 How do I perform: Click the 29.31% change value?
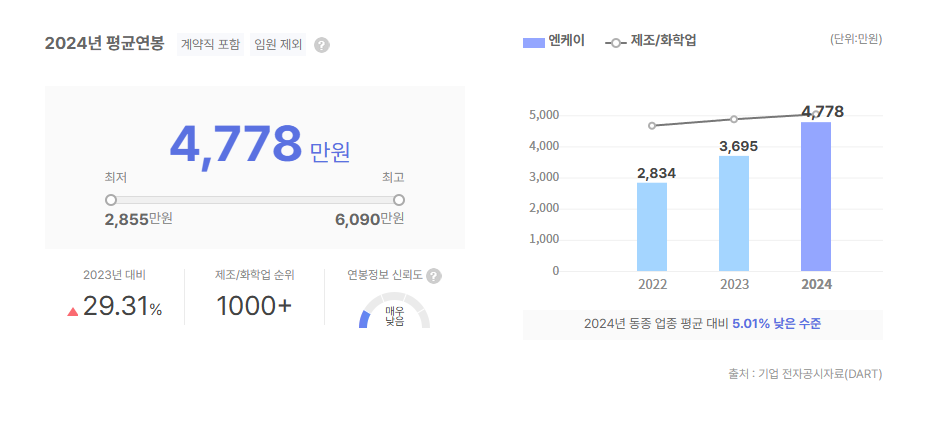coord(122,306)
